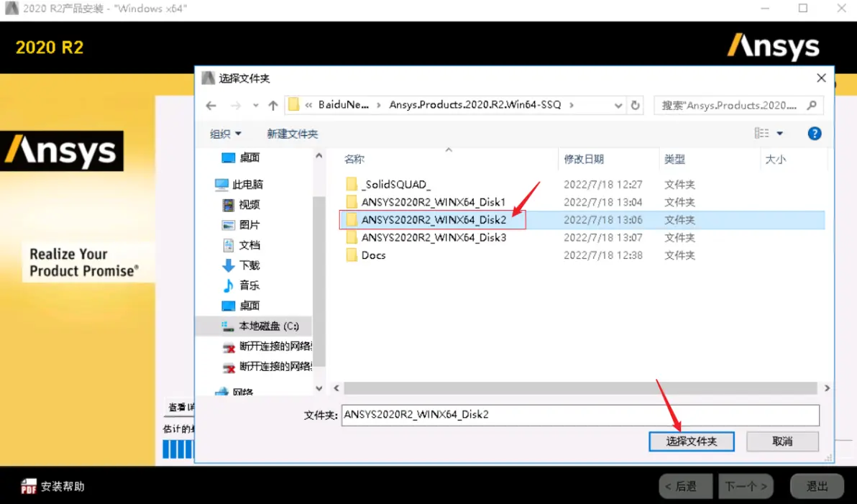Viewport: 857px width, 504px height.
Task: Select ANSYS2020R2_WINX64_Disk2 folder
Action: 434,220
